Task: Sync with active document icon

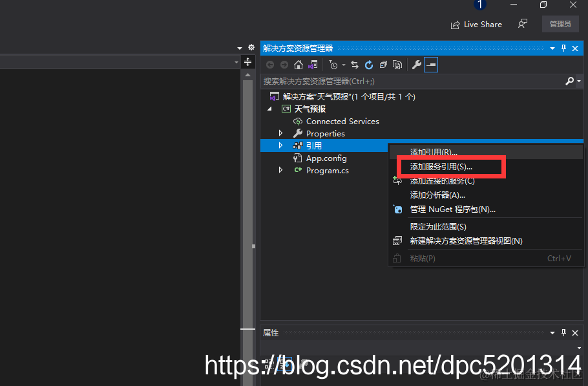Action: point(354,65)
